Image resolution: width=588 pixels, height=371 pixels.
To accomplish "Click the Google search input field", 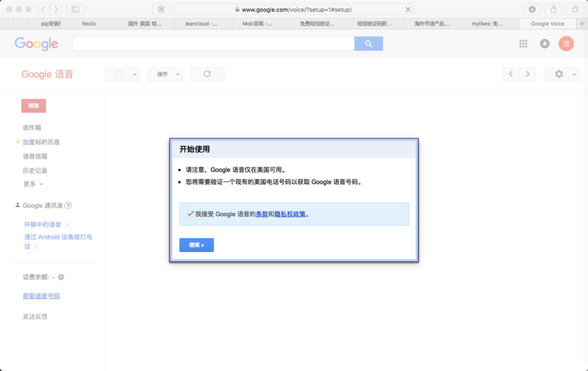I will click(214, 44).
